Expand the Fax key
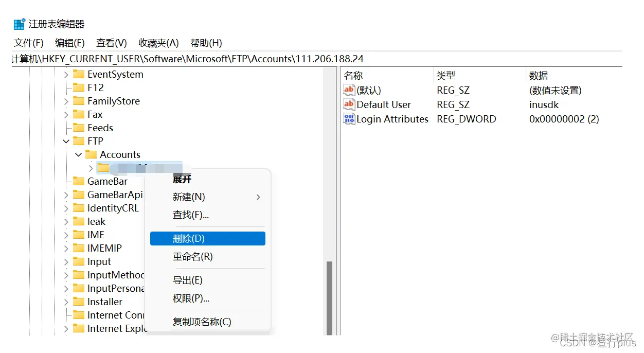The image size is (644, 353). [66, 115]
